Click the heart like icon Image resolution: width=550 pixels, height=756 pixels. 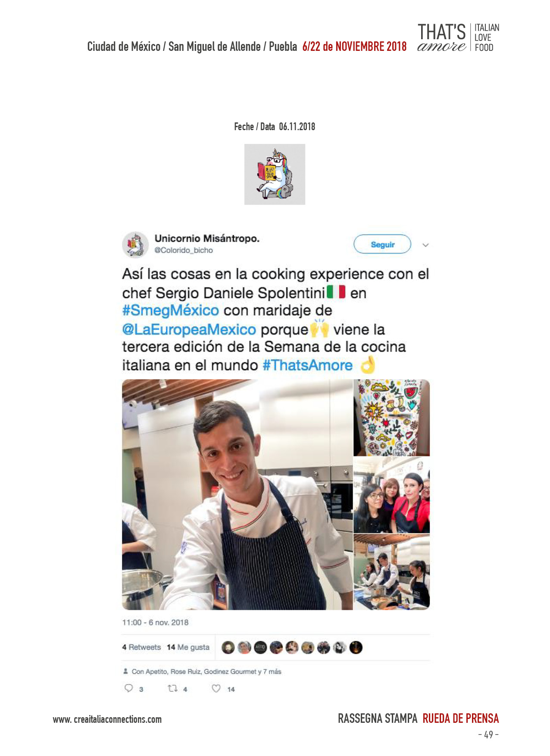click(x=216, y=688)
